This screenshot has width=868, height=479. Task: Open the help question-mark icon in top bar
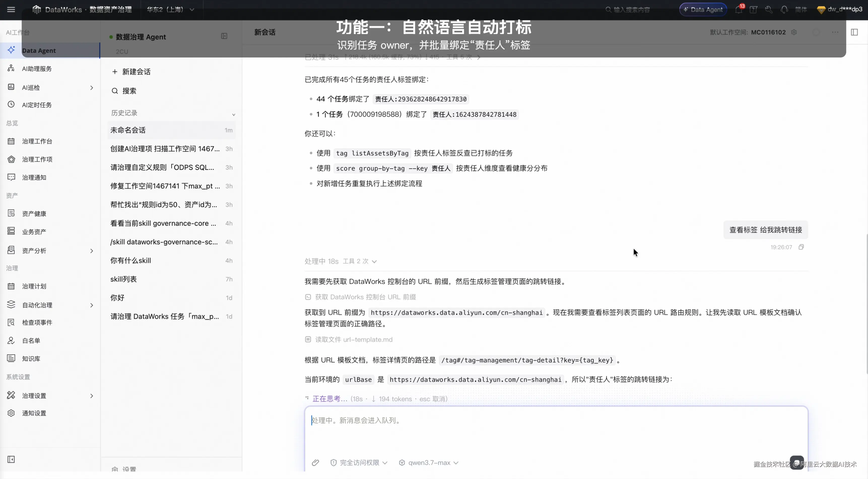point(753,9)
